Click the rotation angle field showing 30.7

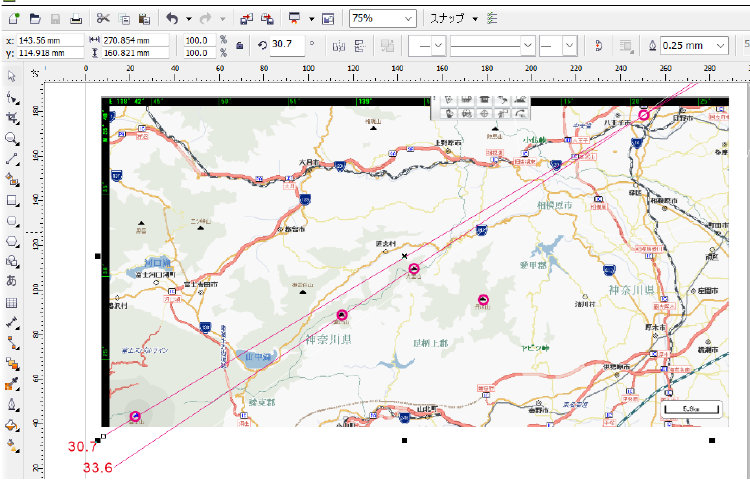(286, 45)
